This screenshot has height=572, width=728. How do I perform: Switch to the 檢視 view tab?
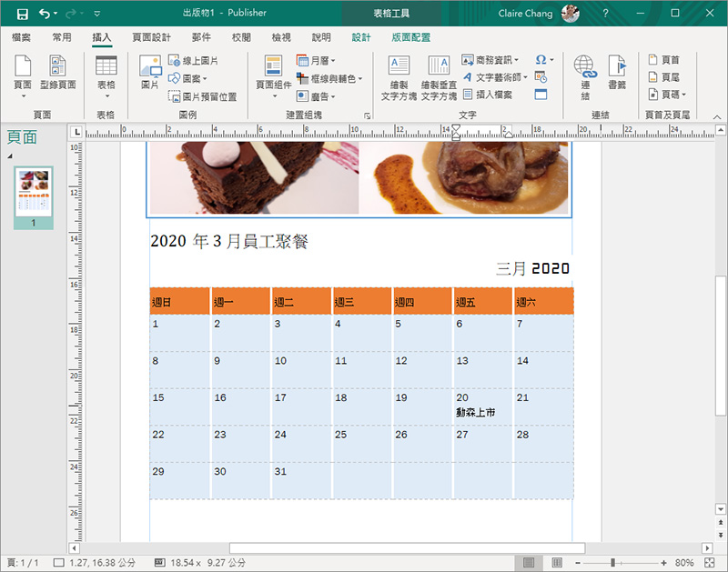click(x=281, y=37)
